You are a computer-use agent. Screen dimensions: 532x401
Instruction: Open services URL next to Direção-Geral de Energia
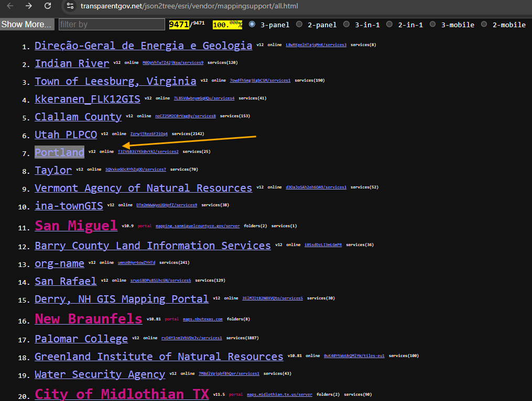(x=316, y=44)
